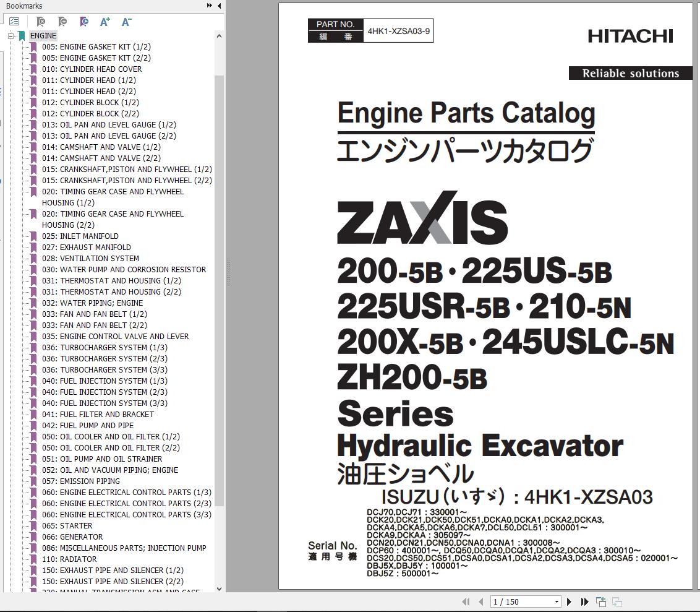This screenshot has width=700, height=612.
Task: Click the Engine Parts Catalog title
Action: [x=466, y=113]
